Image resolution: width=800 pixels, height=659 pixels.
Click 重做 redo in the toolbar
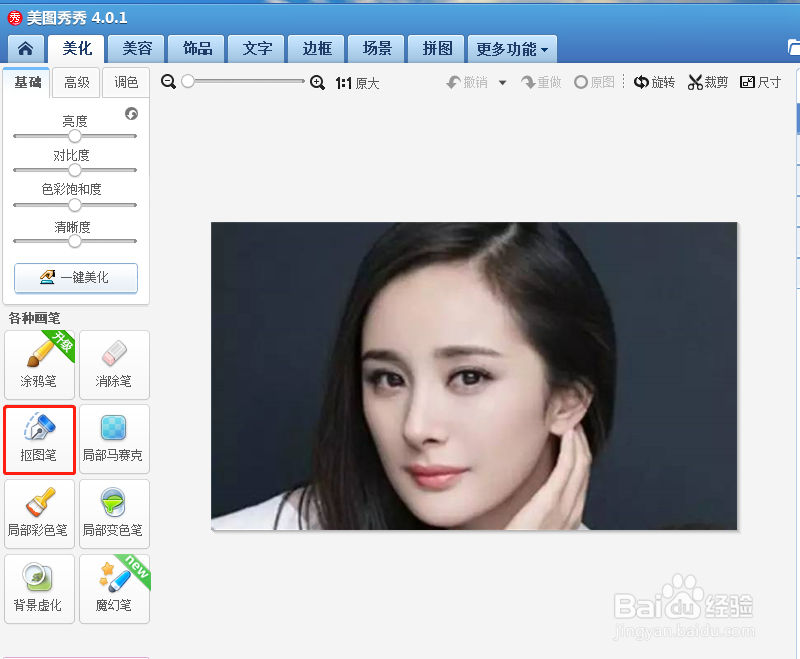click(x=541, y=82)
